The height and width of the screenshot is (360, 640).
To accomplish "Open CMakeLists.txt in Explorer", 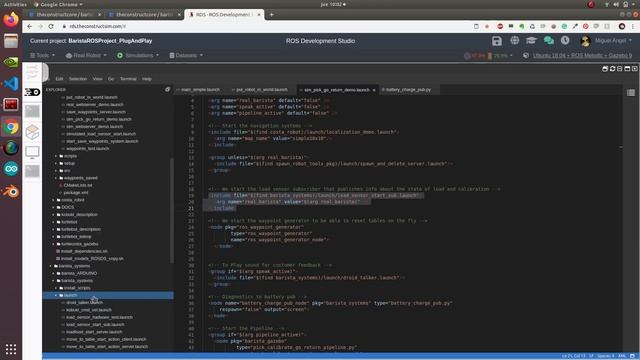I will [78, 185].
